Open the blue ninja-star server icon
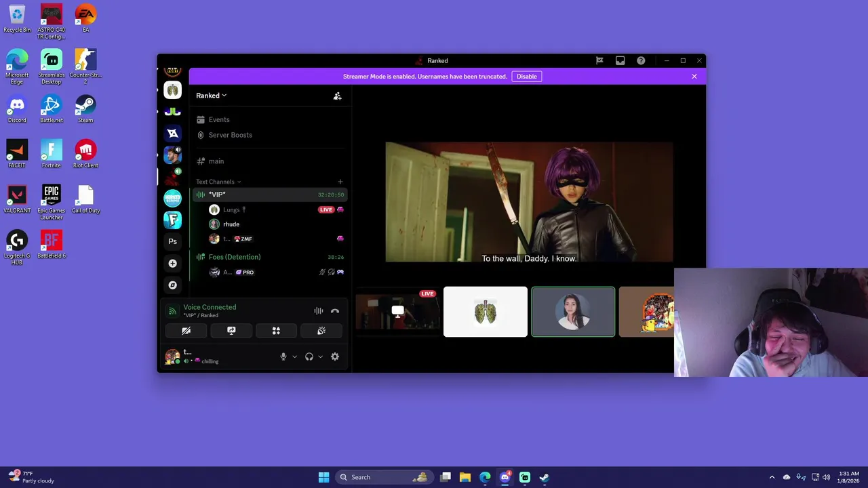The width and height of the screenshot is (868, 488). (173, 134)
